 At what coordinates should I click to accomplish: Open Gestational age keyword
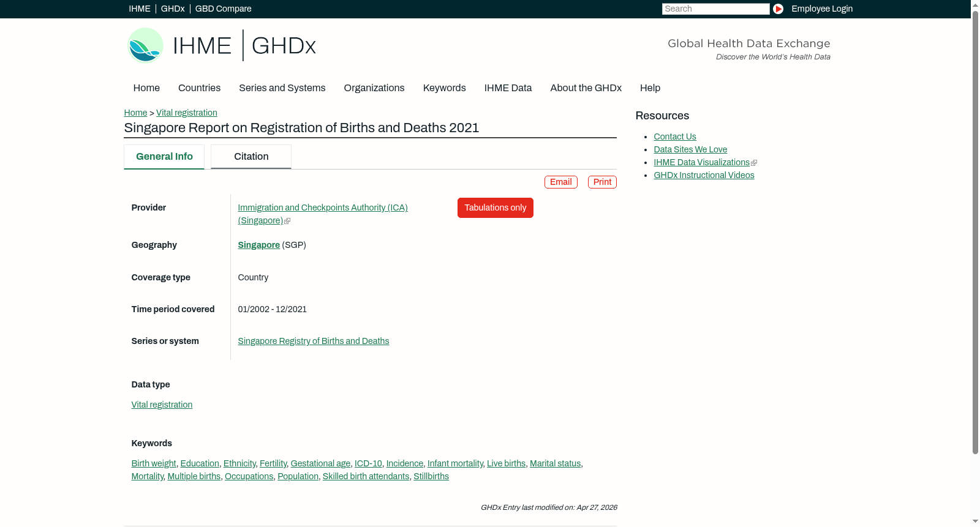(320, 463)
